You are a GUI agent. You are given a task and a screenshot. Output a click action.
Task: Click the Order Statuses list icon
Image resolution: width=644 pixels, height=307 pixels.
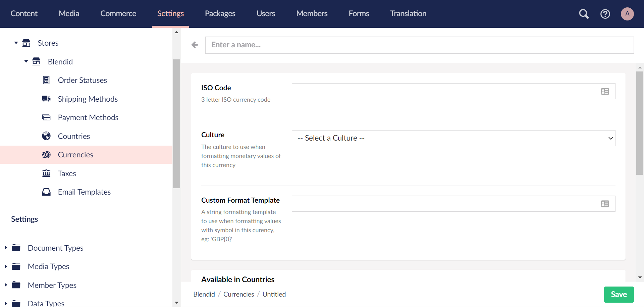pyautogui.click(x=46, y=80)
